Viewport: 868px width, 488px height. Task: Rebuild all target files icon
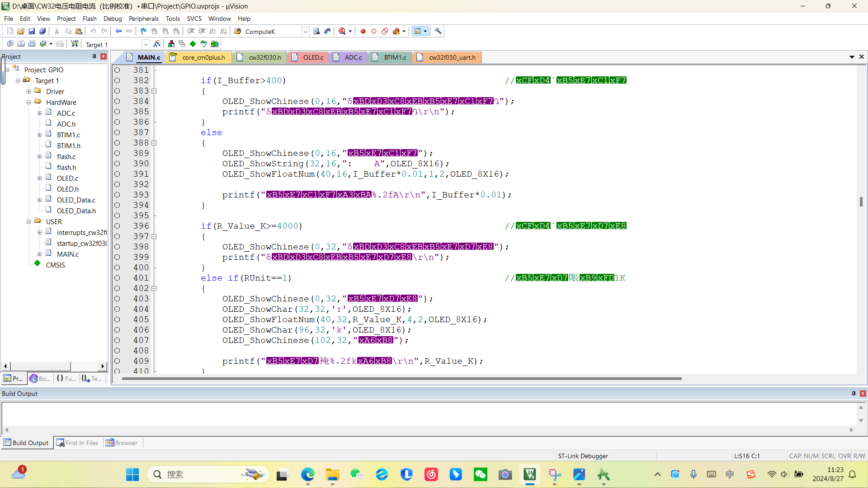pos(32,44)
